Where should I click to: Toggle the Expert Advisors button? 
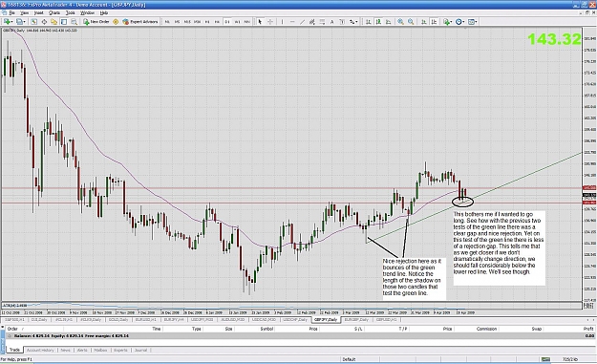[140, 22]
